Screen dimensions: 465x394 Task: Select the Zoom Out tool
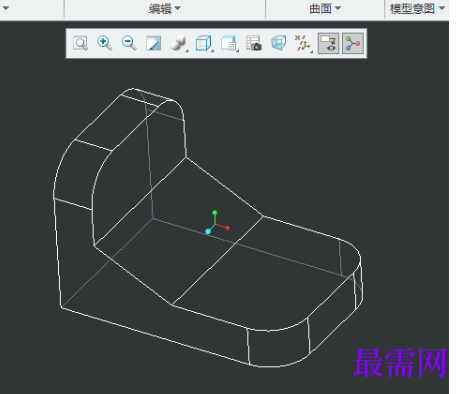[129, 43]
